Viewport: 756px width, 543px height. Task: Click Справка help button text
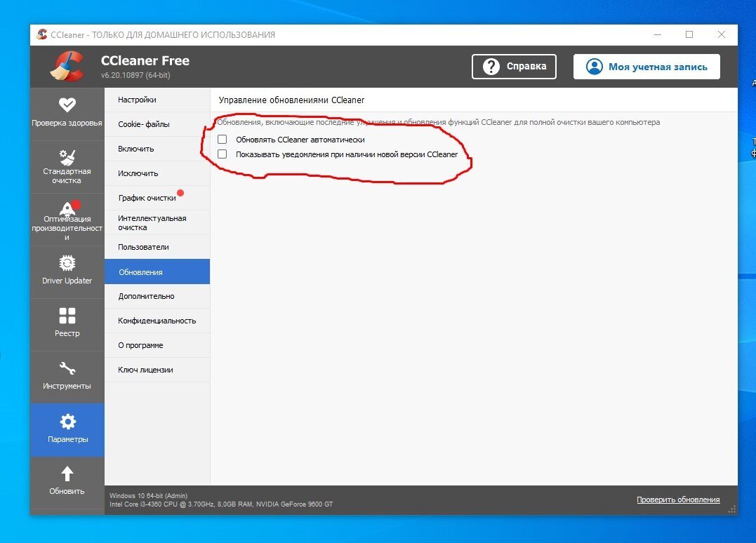coord(526,67)
